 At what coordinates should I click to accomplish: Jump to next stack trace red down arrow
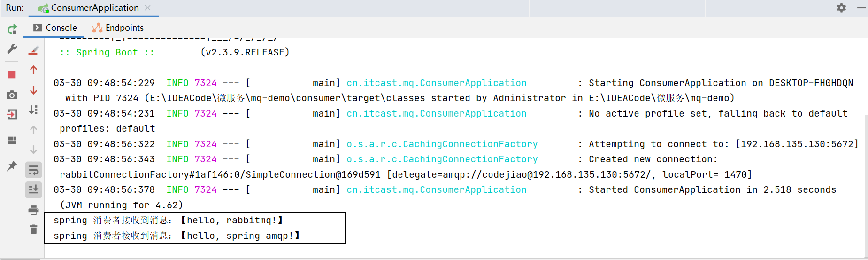(33, 90)
